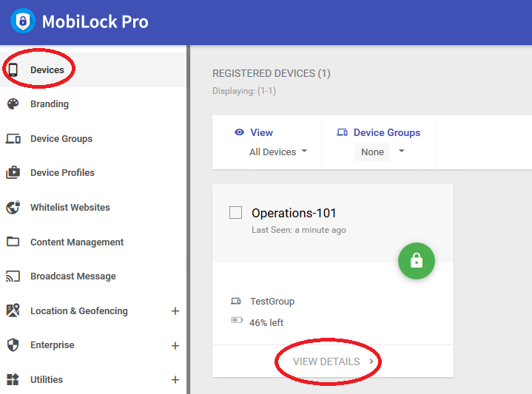Open the Branding menu item
The image size is (532, 394).
[x=93, y=103]
